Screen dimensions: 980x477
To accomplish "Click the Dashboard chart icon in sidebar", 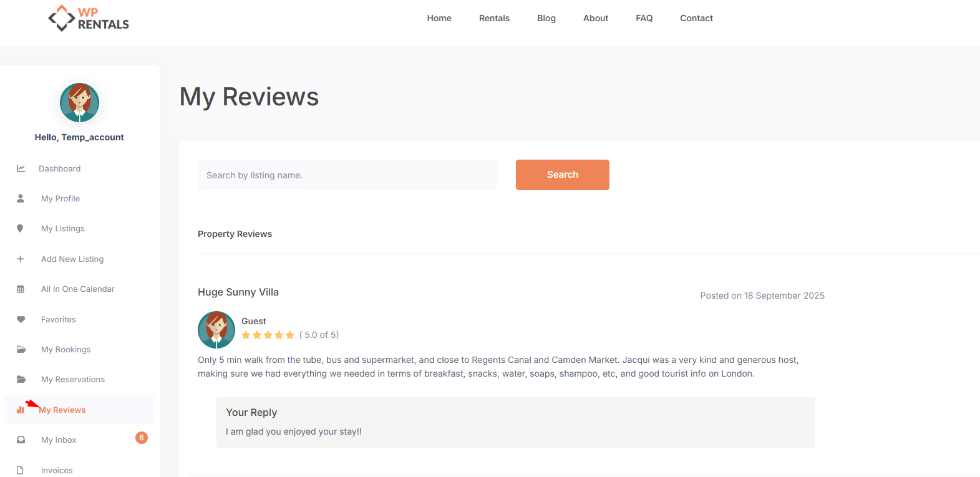I will pos(21,168).
